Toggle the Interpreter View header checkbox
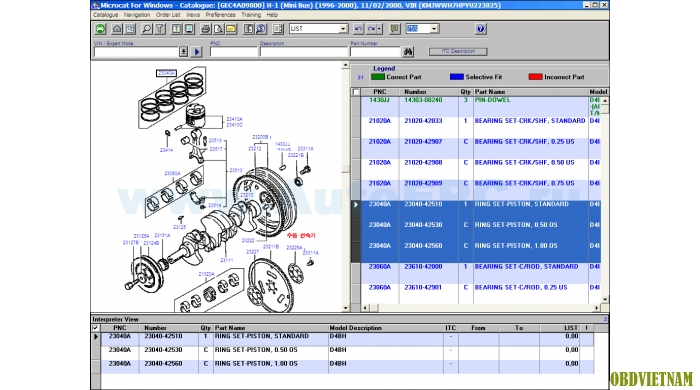The height and width of the screenshot is (390, 700). (x=95, y=328)
